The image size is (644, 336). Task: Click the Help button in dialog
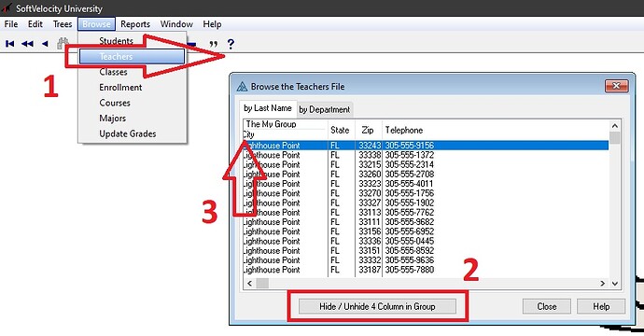(601, 306)
